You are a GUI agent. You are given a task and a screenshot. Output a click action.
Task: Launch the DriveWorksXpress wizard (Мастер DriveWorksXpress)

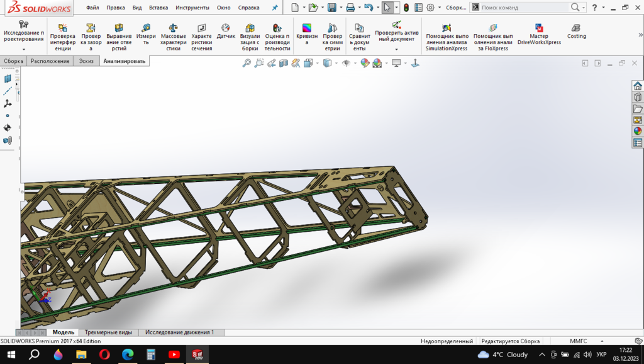pos(539,35)
